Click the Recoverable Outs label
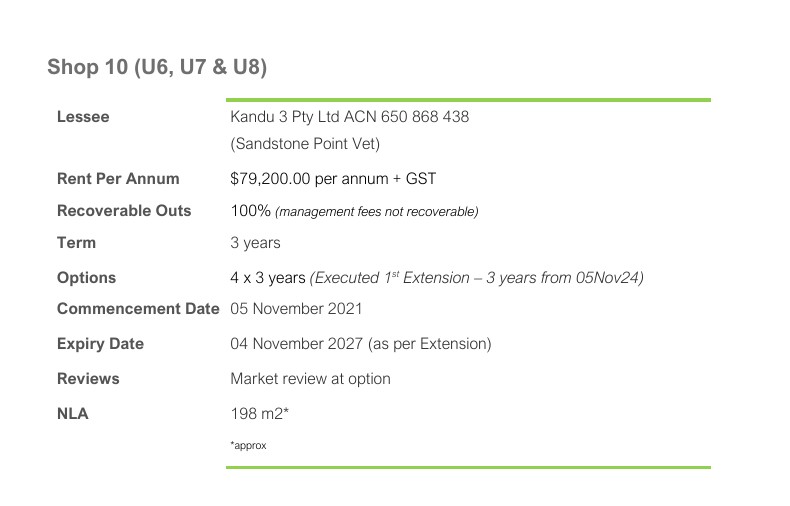 click(124, 210)
